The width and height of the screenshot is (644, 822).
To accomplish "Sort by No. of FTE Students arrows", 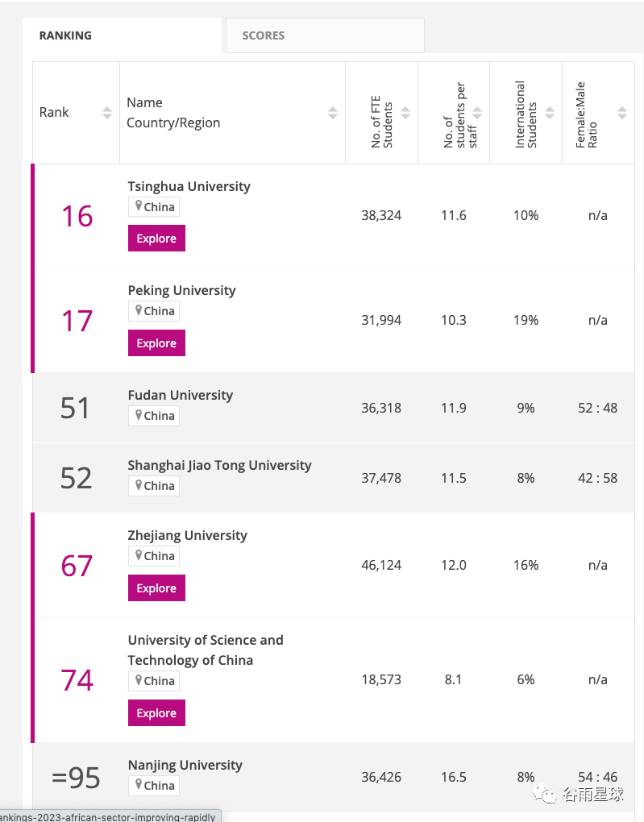I will coord(405,113).
